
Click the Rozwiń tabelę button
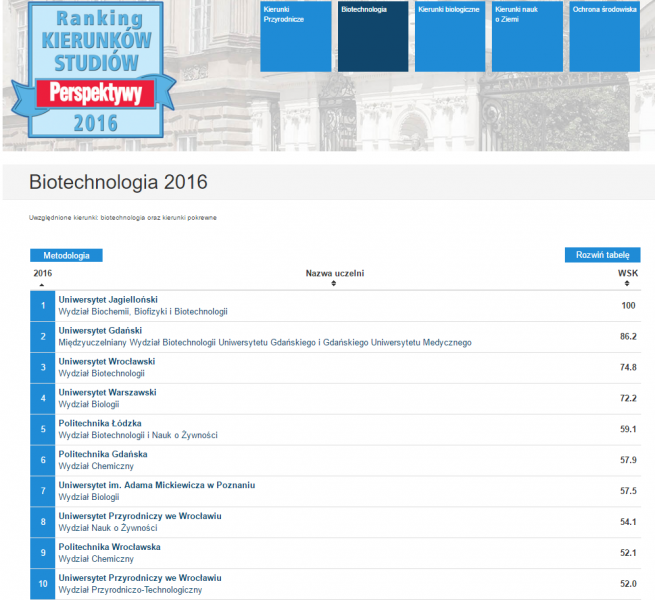[x=602, y=255]
